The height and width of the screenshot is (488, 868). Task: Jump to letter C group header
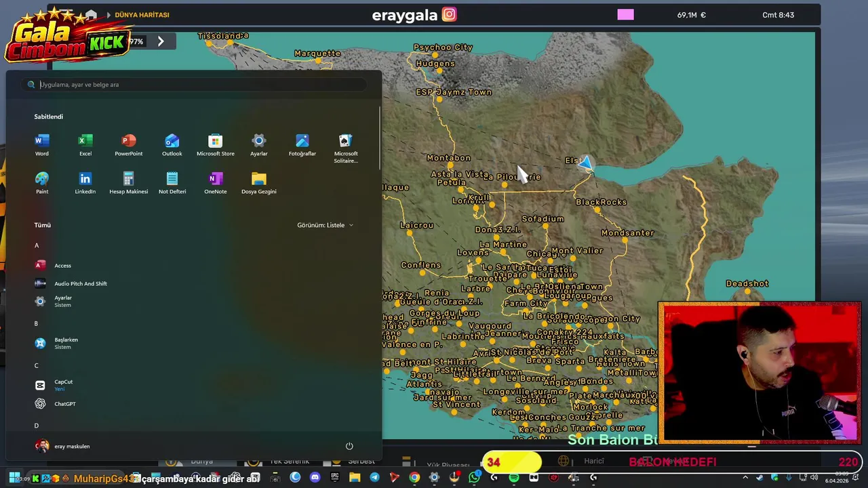pyautogui.click(x=37, y=366)
